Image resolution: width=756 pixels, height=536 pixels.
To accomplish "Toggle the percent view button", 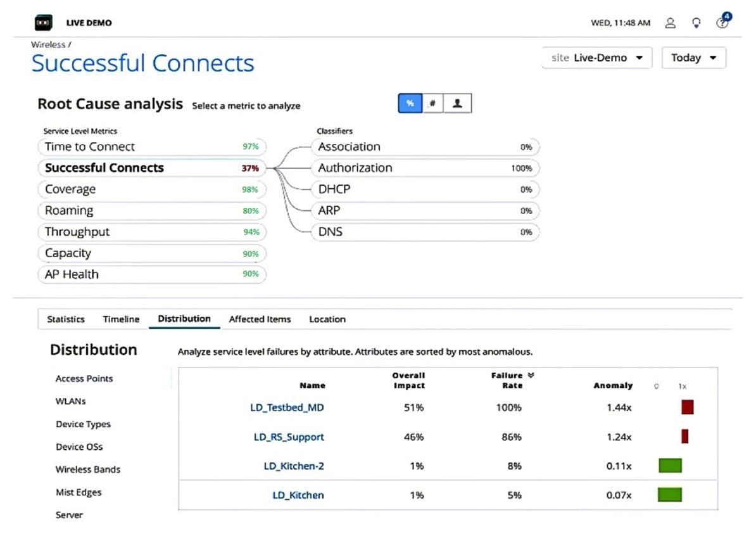I will pos(410,103).
